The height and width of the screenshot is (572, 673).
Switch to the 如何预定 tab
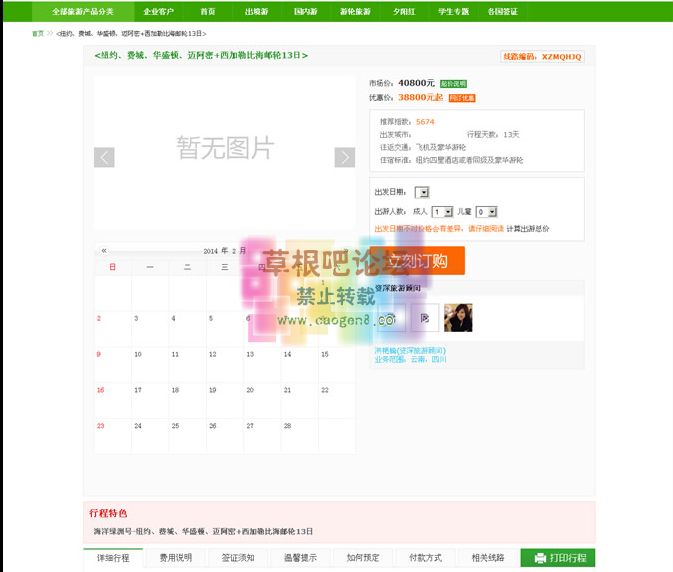click(x=363, y=558)
